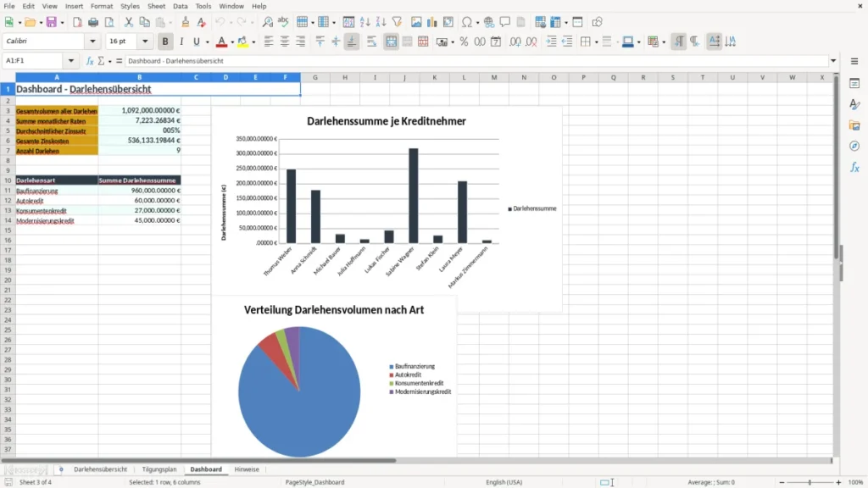The width and height of the screenshot is (868, 488).
Task: Click the Split Window icon
Action: (577, 22)
